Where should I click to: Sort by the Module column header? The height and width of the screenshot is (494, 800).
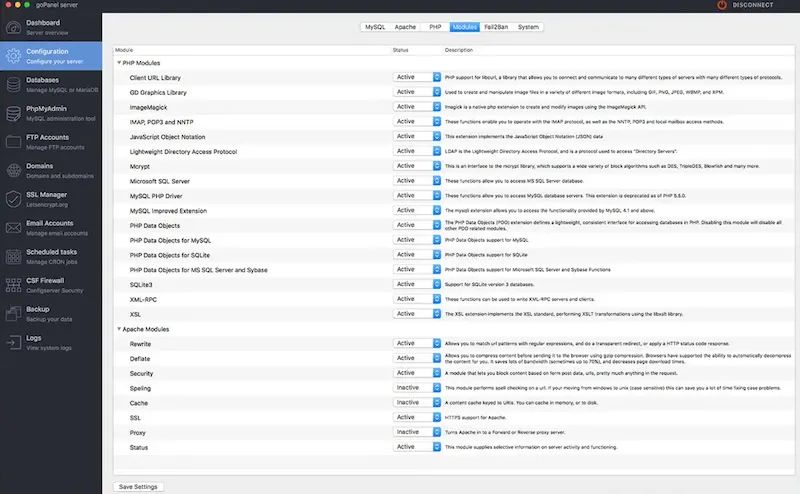[x=124, y=50]
